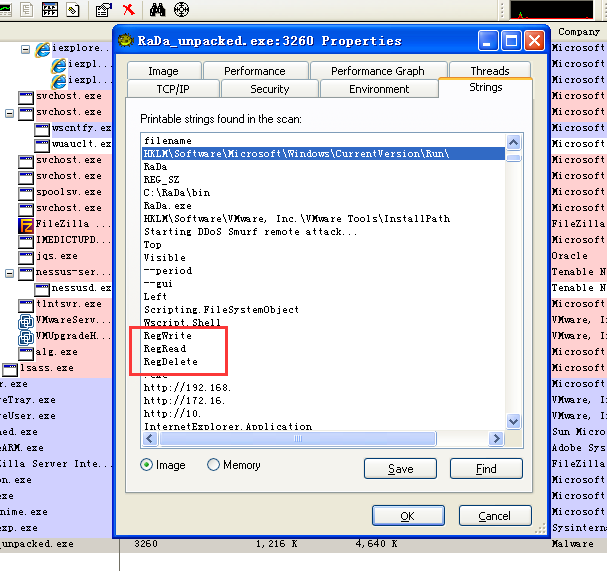Click the IMEDICTUPD process icon
The height and width of the screenshot is (571, 607).
pos(26,241)
